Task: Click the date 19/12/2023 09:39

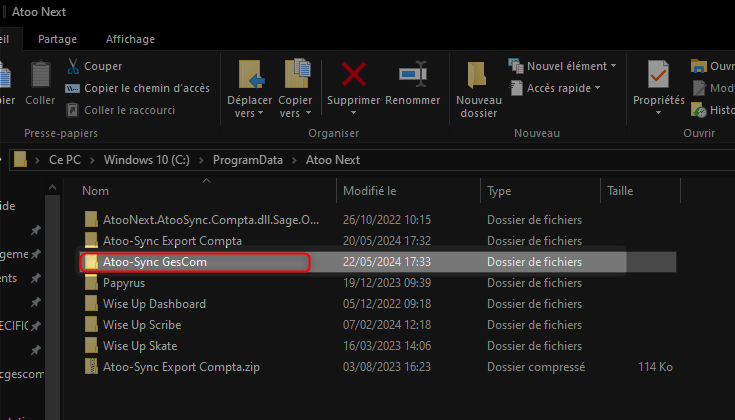Action: [387, 283]
